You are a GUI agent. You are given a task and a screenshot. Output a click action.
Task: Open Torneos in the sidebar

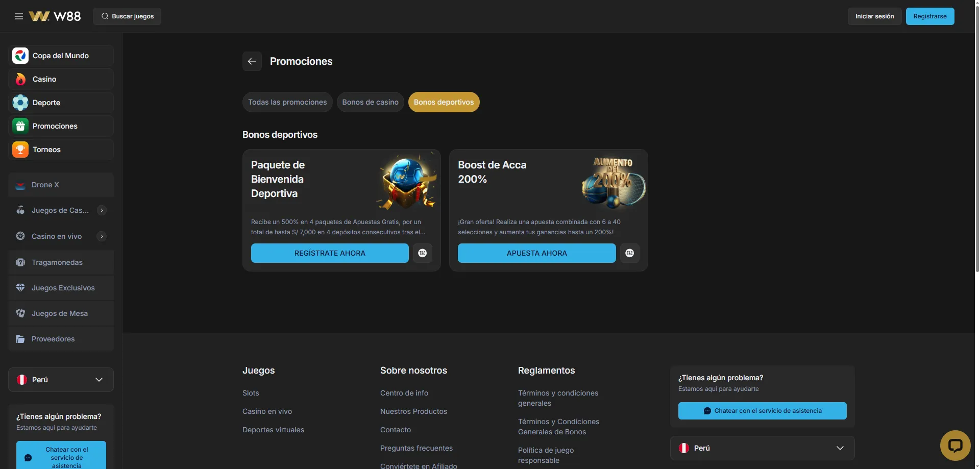click(61, 150)
